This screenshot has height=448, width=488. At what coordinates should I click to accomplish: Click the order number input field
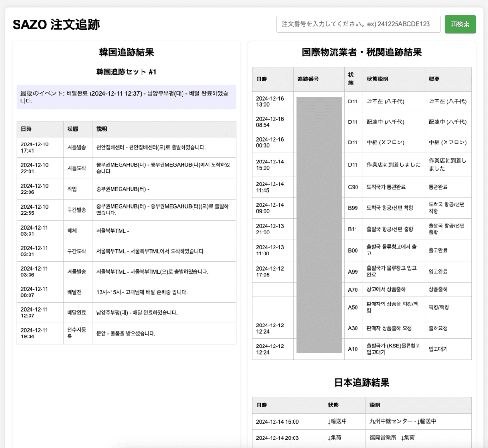358,24
